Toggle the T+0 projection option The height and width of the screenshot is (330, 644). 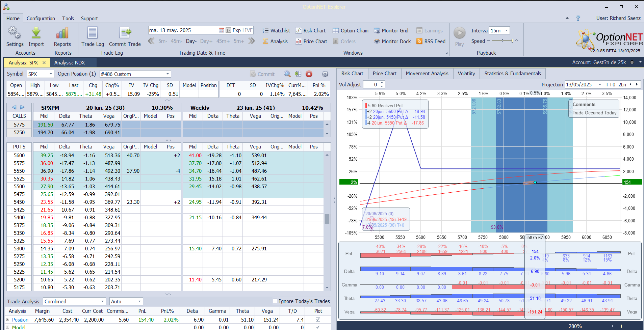611,84
